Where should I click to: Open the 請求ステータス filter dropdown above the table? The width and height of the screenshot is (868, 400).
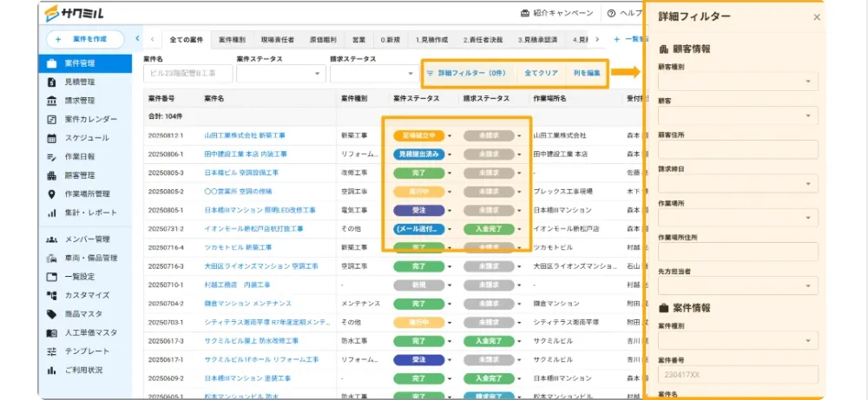pos(375,74)
